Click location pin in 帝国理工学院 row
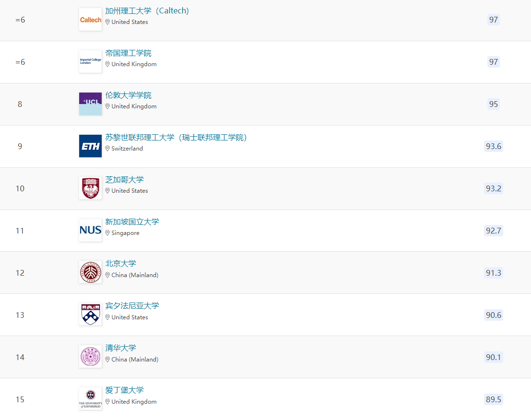Screen dimensions: 531x420 [x=107, y=64]
